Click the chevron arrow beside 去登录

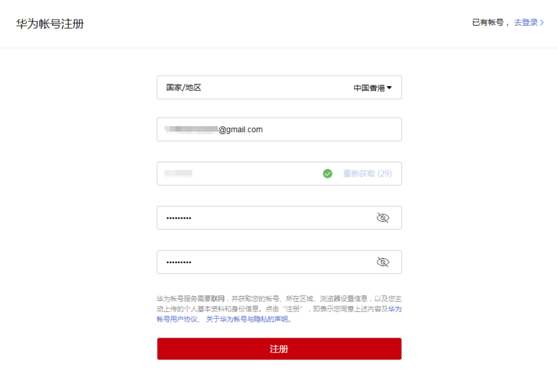pos(542,22)
